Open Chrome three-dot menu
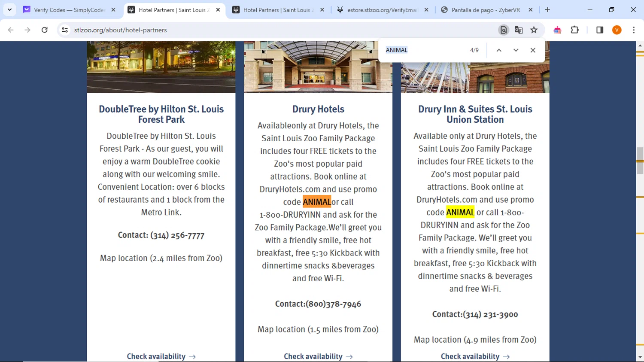This screenshot has width=644, height=362. (x=634, y=30)
